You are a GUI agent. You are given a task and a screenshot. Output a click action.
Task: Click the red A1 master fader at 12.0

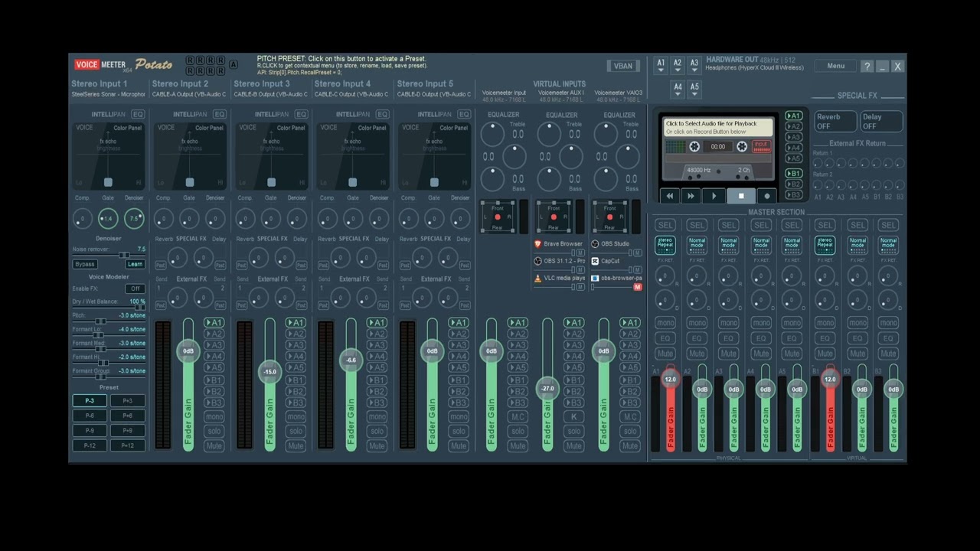(x=671, y=380)
